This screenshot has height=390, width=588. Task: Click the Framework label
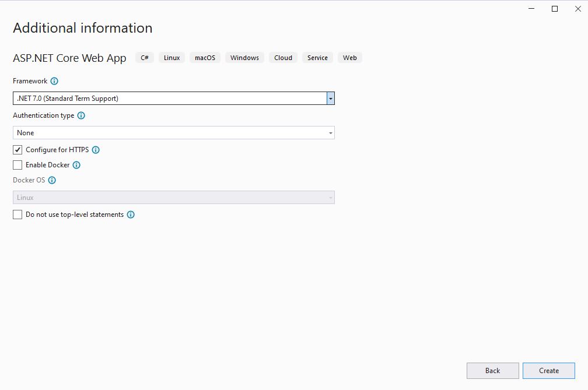tap(30, 81)
